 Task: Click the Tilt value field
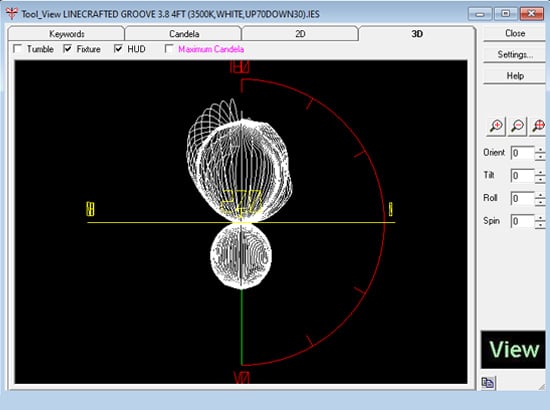[x=522, y=176]
